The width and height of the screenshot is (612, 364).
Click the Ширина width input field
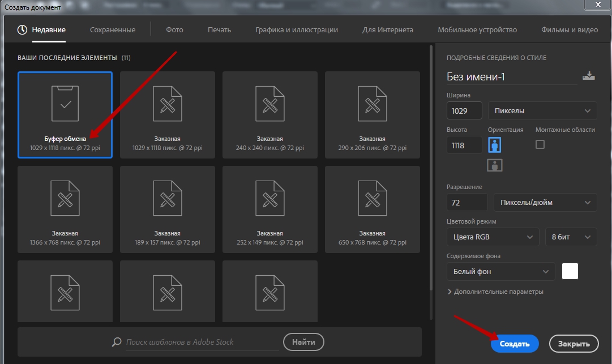[464, 111]
